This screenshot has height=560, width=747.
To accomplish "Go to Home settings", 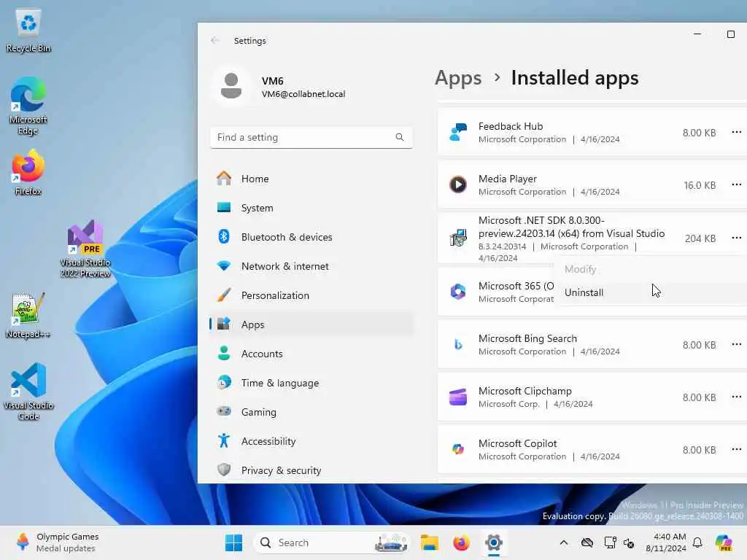I will click(x=311, y=179).
